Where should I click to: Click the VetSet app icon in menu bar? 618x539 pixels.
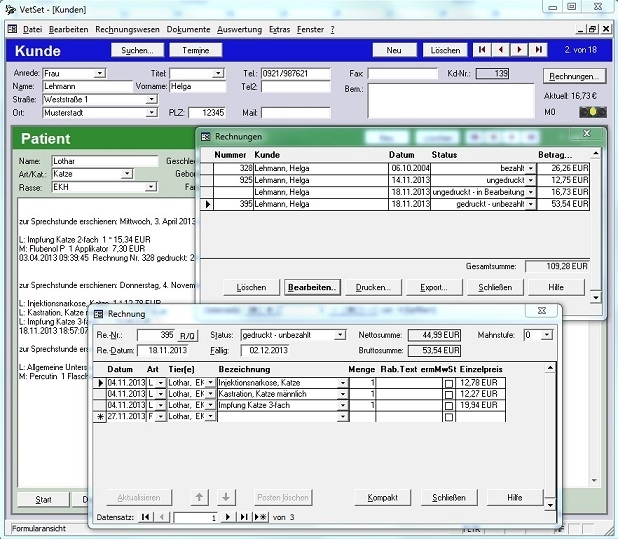(x=13, y=29)
